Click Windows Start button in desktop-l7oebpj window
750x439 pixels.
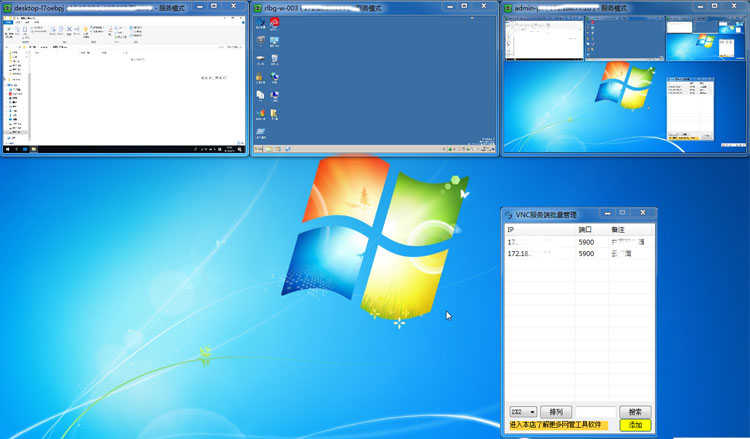click(x=7, y=149)
